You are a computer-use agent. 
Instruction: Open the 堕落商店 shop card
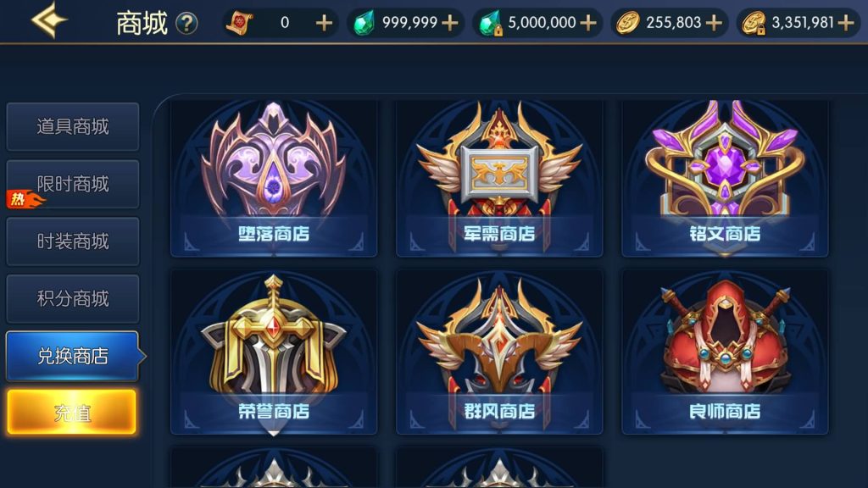(274, 178)
